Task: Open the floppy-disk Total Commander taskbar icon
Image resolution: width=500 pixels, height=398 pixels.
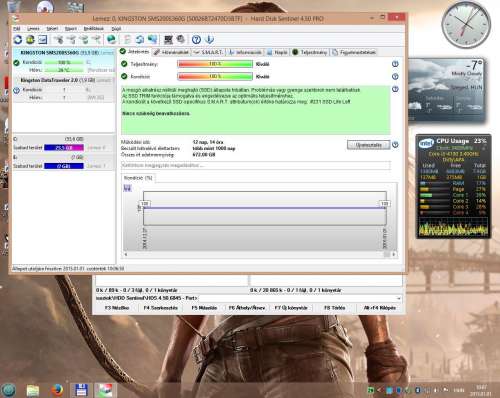Action: (x=82, y=390)
